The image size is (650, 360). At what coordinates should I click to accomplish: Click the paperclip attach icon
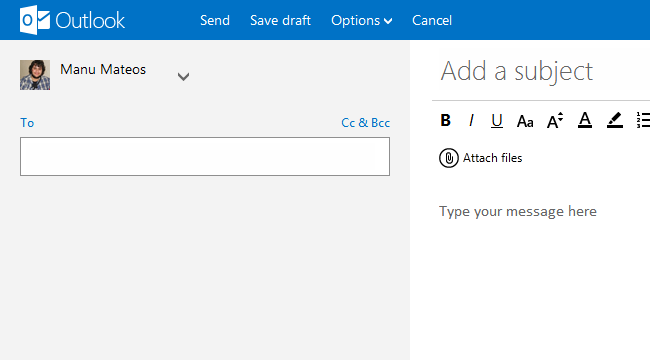tap(449, 158)
